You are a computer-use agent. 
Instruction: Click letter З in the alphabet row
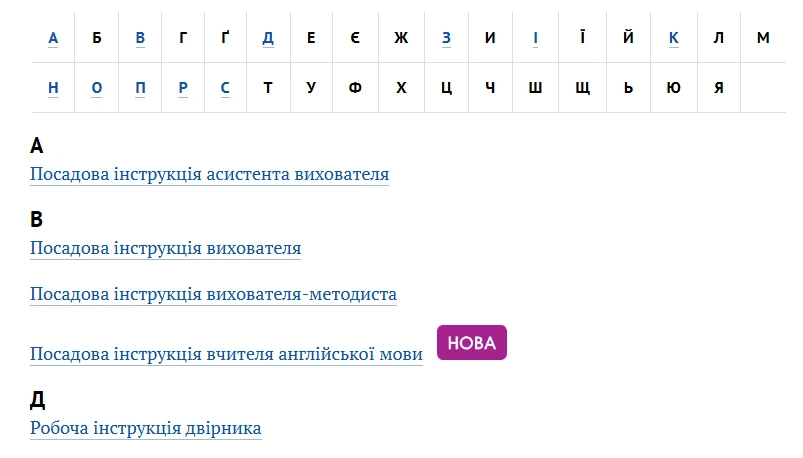(x=446, y=38)
